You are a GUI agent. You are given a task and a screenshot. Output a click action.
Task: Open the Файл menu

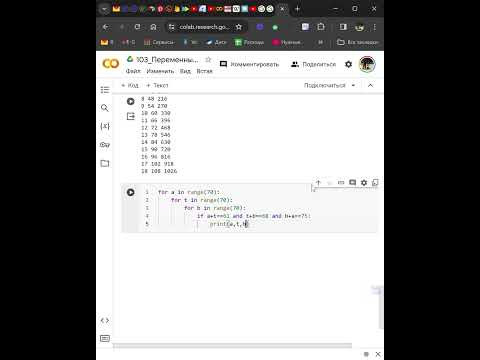tap(133, 71)
